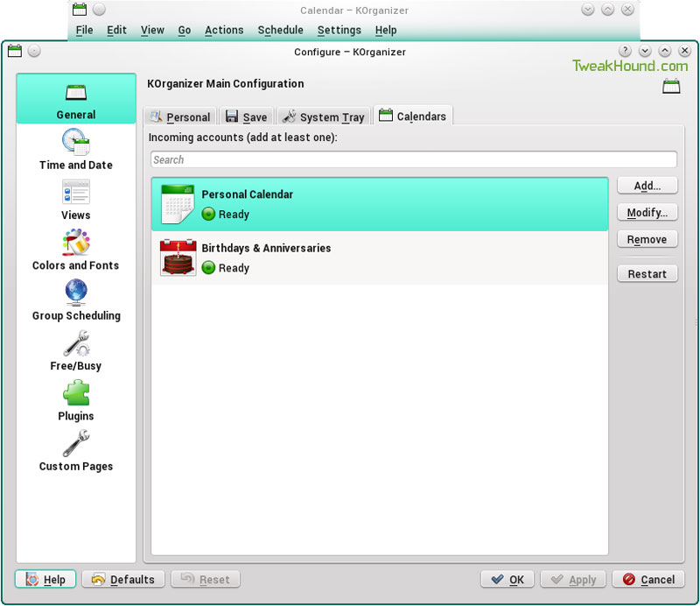Select the Calendars tab
The height and width of the screenshot is (606, 700).
[412, 116]
